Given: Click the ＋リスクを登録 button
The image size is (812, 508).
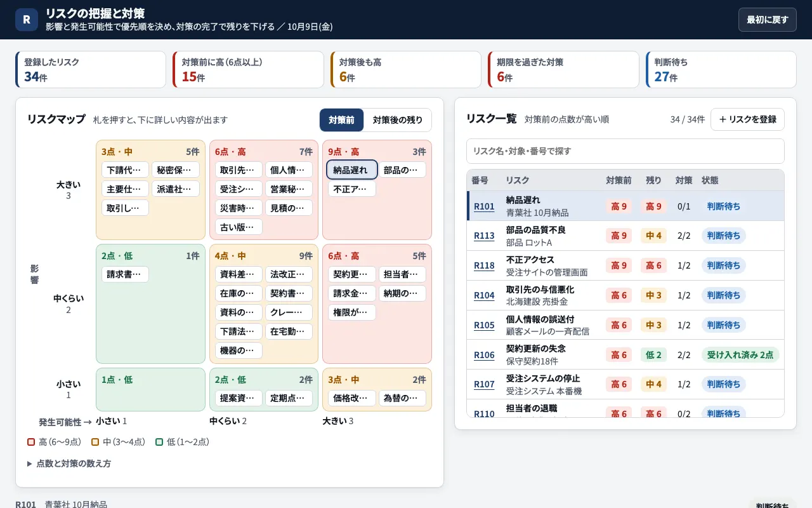Looking at the screenshot, I should (x=747, y=119).
